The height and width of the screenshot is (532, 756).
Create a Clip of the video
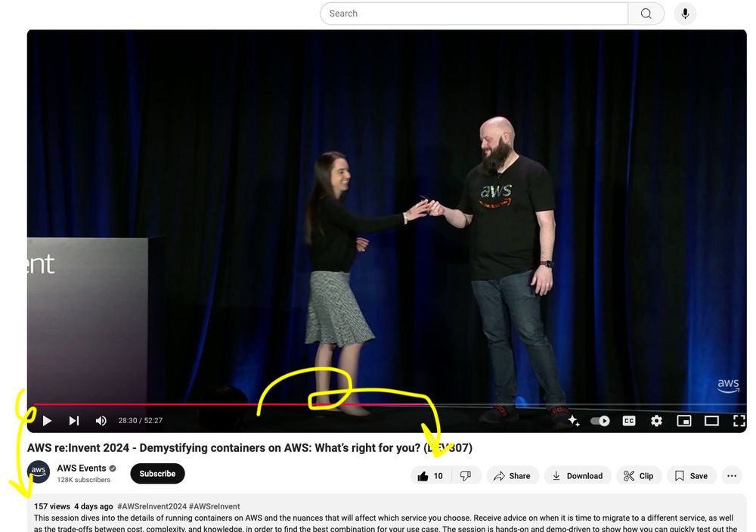(x=639, y=476)
